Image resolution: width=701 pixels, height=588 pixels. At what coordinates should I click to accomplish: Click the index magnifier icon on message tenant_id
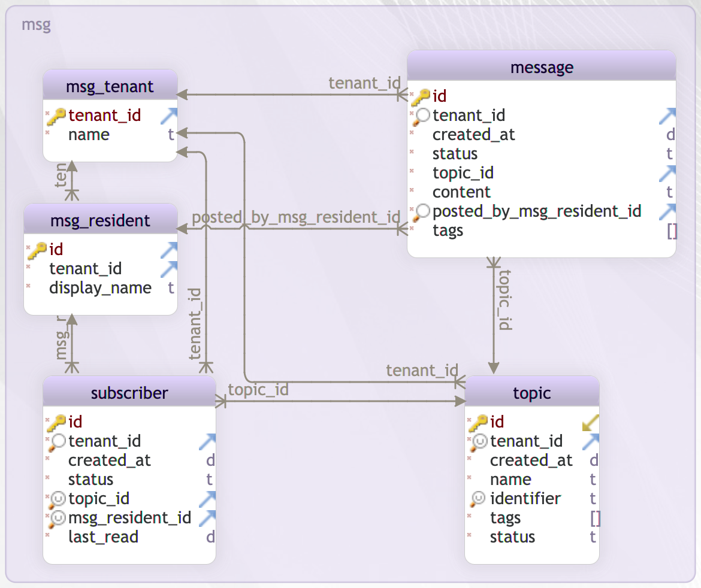421,116
